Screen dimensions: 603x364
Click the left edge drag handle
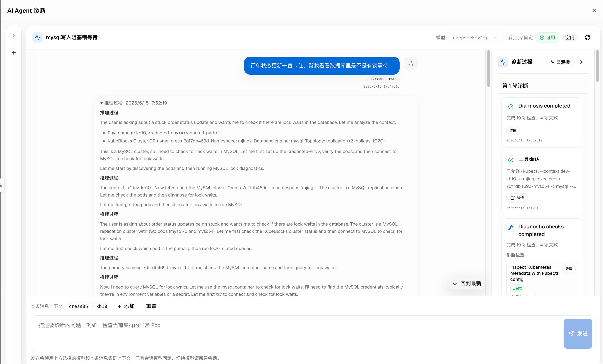click(x=1, y=185)
